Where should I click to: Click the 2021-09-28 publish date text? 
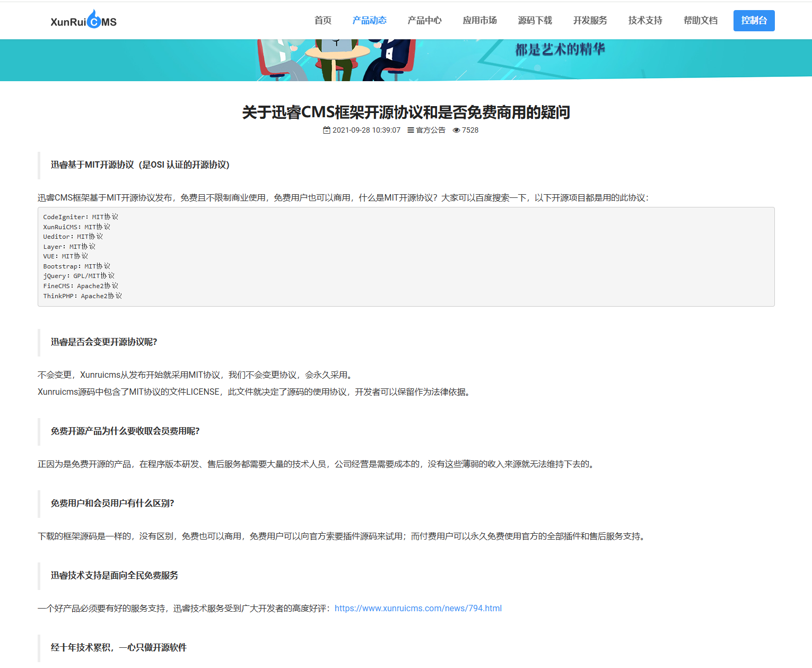click(366, 130)
